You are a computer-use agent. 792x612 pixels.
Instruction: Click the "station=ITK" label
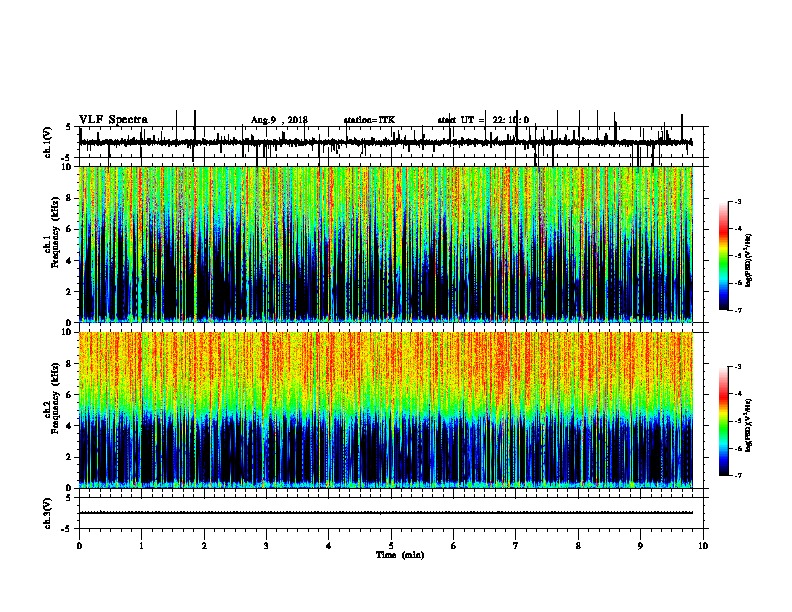369,120
